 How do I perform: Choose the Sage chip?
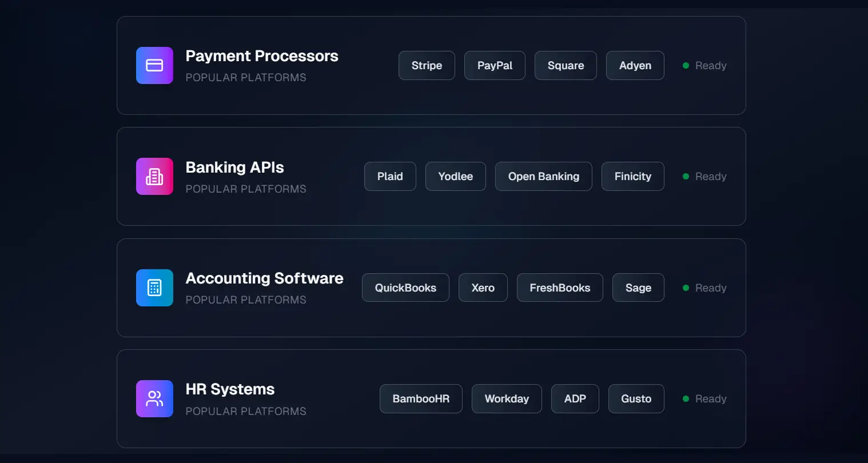point(638,288)
